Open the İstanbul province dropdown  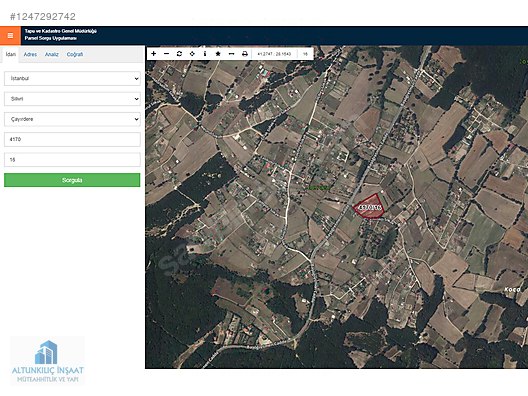pos(72,78)
